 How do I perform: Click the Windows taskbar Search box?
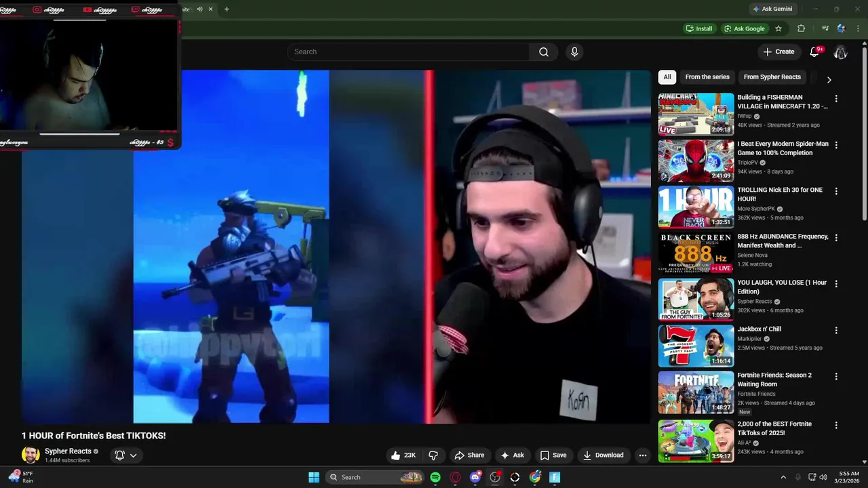[376, 477]
